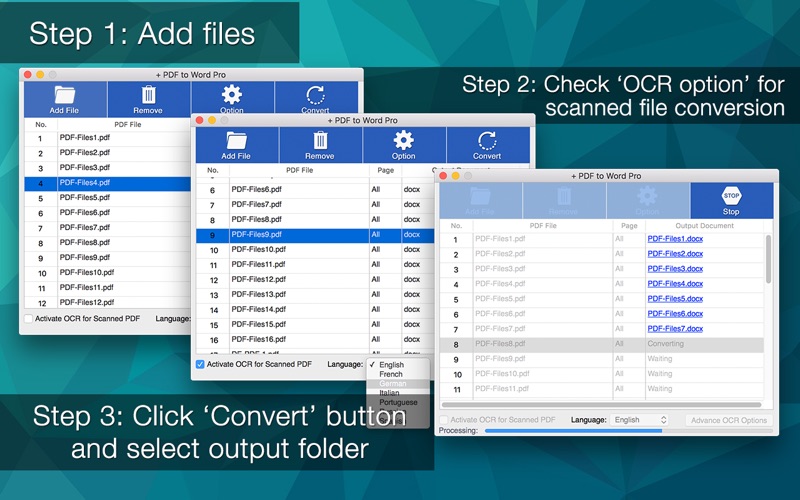Click the Stop button in front window

(731, 201)
